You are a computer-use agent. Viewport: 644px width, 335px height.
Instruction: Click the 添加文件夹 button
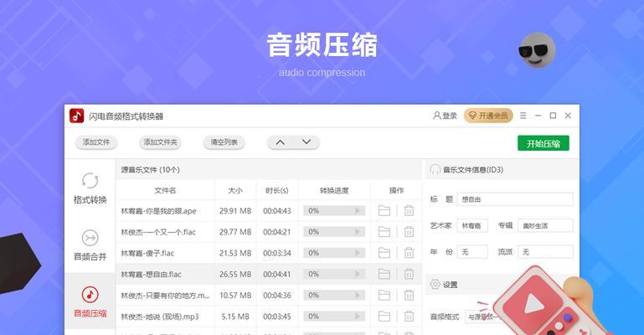pyautogui.click(x=160, y=142)
